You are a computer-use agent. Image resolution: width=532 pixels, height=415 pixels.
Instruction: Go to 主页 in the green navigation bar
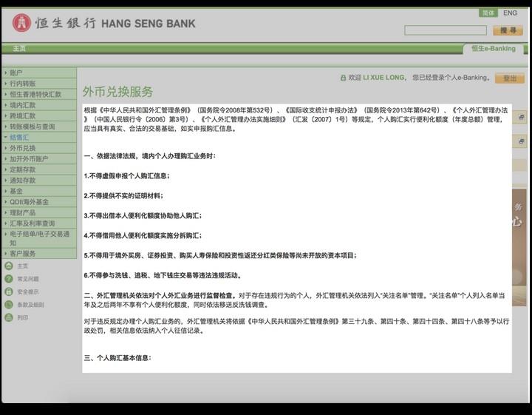click(x=19, y=49)
